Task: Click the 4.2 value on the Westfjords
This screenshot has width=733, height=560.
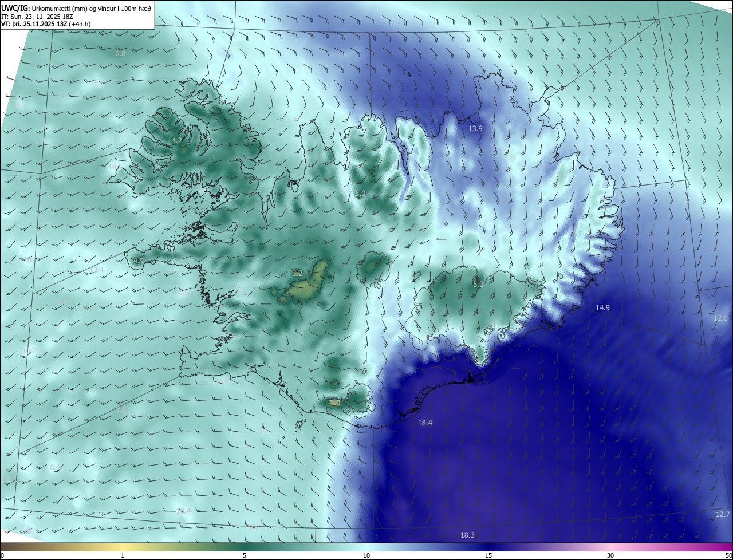Action: click(177, 140)
